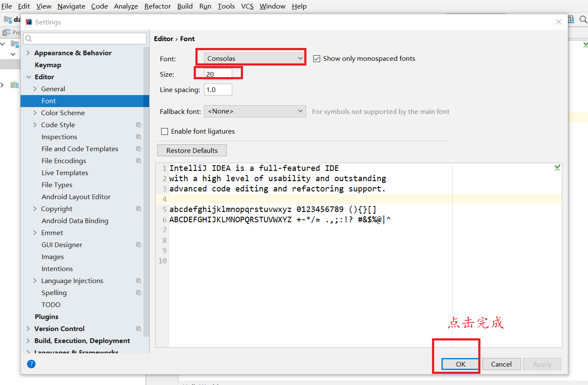
Task: Open the Edit menu
Action: click(x=24, y=6)
